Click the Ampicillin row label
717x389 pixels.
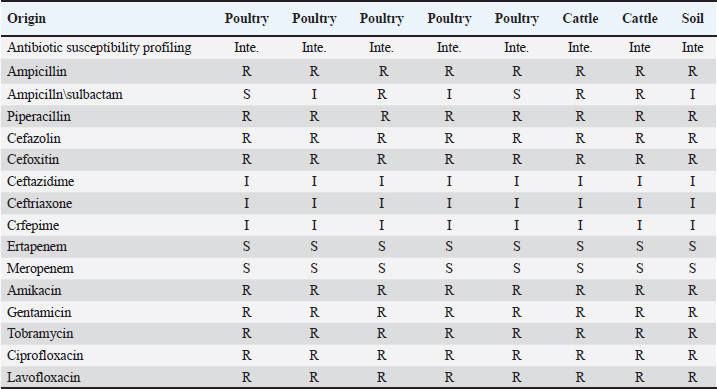(x=37, y=71)
